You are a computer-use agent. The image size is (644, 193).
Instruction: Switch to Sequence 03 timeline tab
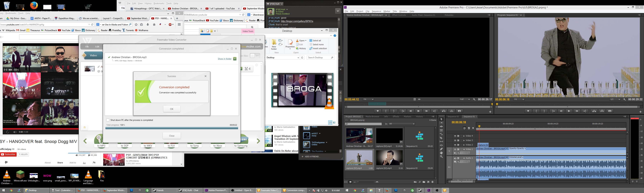(x=453, y=117)
